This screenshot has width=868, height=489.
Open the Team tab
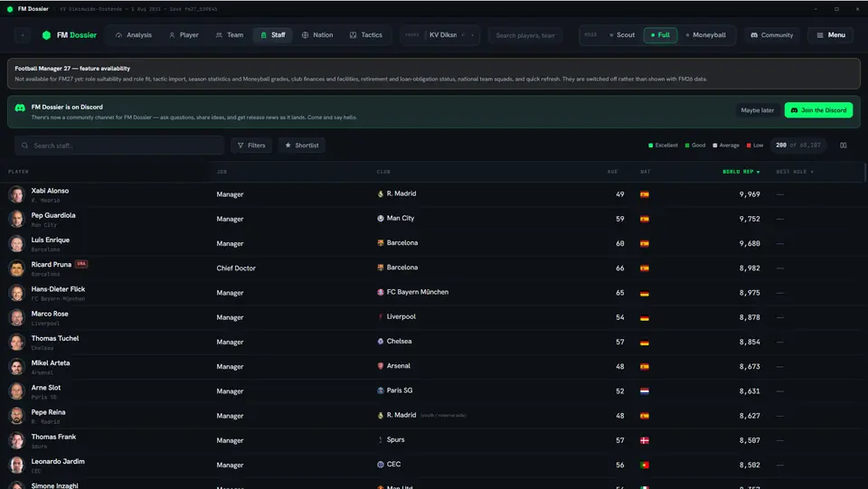230,35
